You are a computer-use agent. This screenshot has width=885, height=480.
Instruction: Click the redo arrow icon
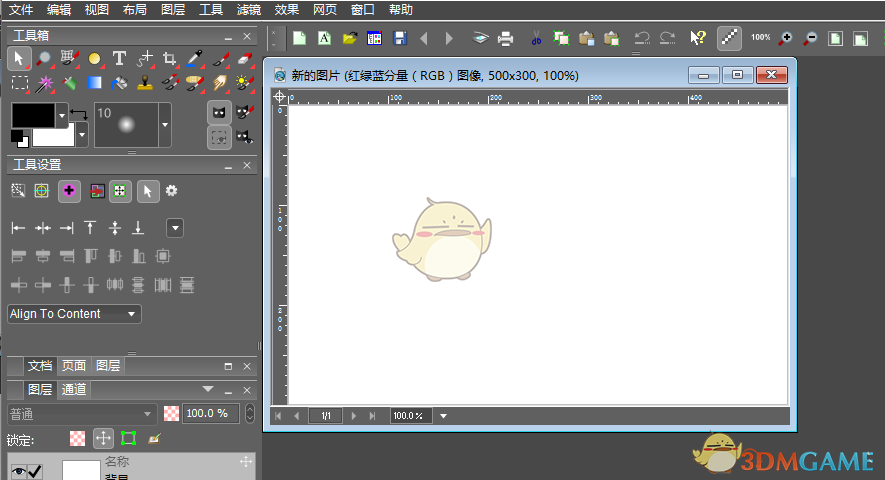coord(668,38)
